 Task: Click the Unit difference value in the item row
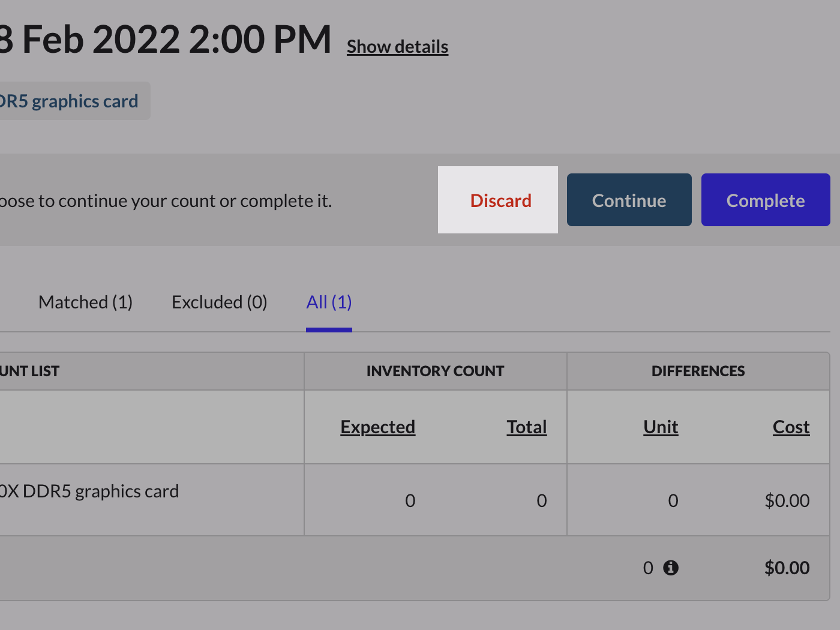click(673, 500)
